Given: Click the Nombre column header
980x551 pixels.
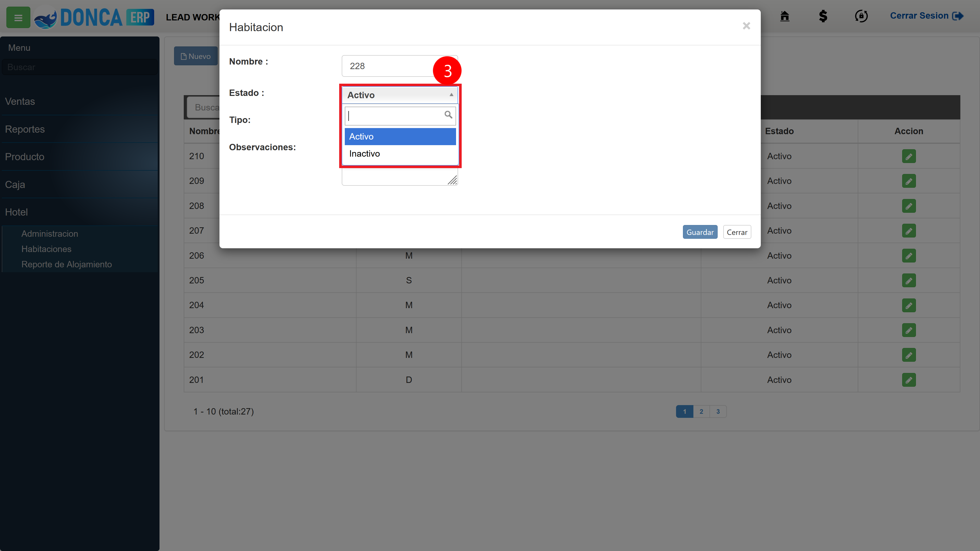Looking at the screenshot, I should coord(204,131).
